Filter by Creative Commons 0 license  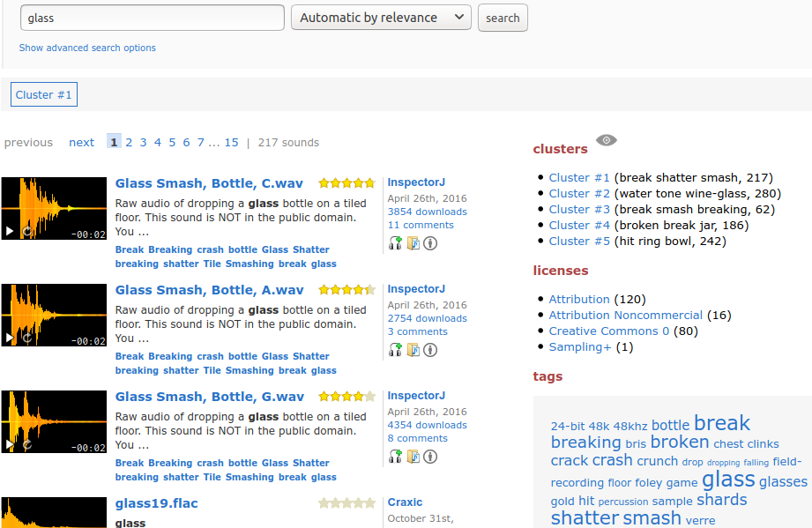click(x=609, y=331)
